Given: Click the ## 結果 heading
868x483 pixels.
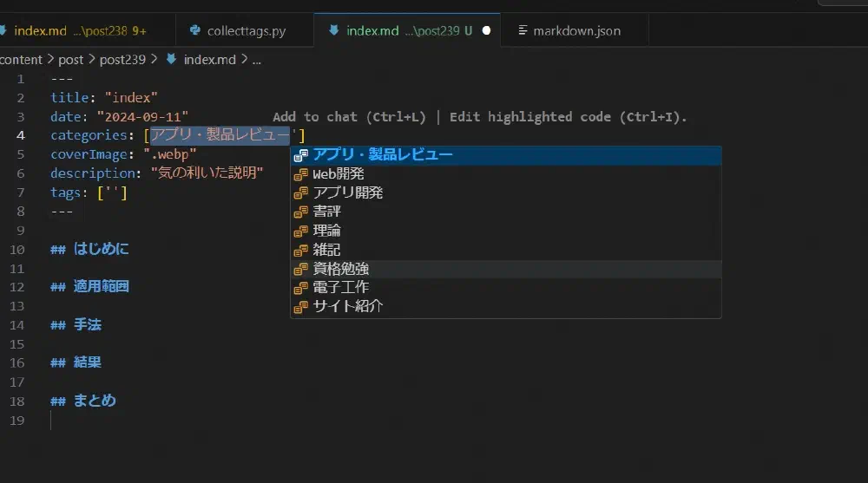Looking at the screenshot, I should point(76,362).
